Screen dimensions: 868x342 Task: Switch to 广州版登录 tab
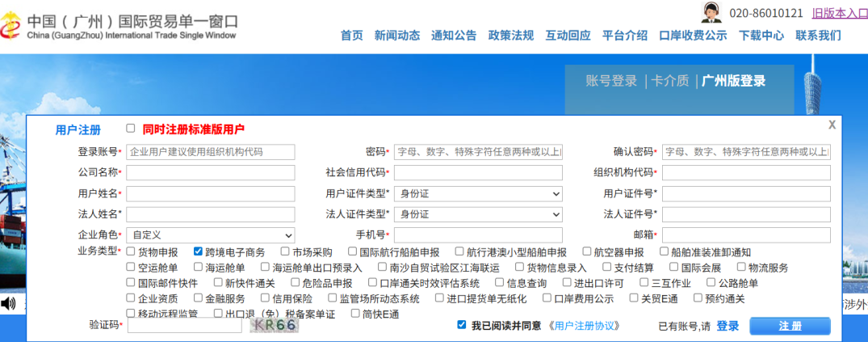pyautogui.click(x=733, y=81)
